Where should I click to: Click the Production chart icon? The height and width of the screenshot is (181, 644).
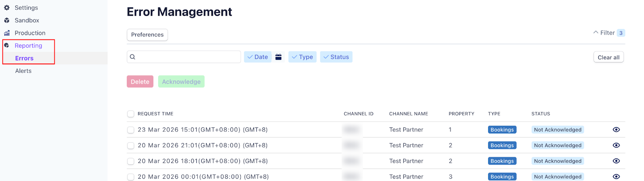(7, 33)
